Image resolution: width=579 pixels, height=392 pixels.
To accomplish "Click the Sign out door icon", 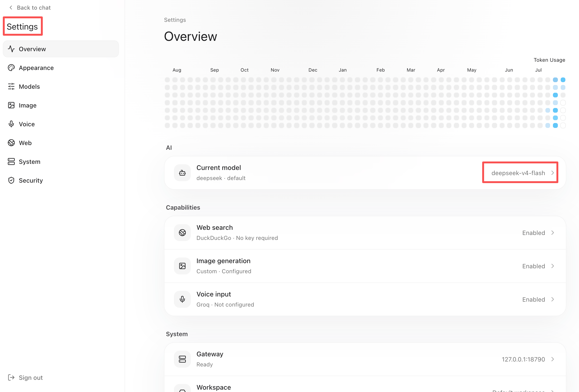I will tap(11, 377).
